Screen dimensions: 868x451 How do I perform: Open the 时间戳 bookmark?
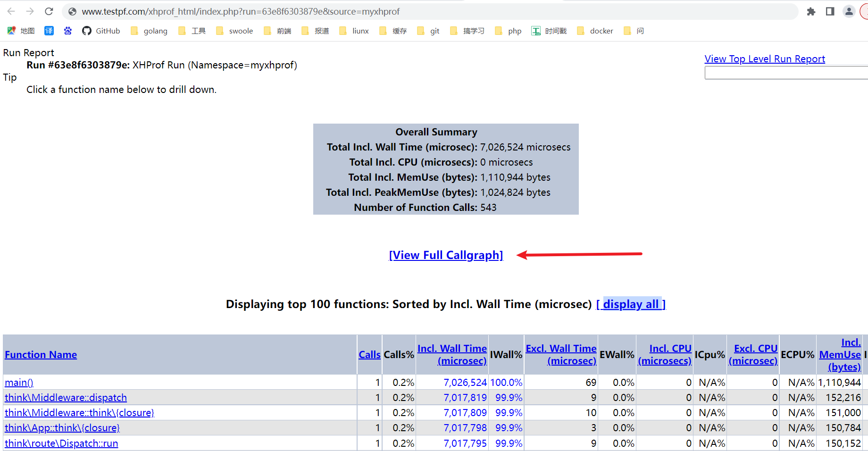549,31
